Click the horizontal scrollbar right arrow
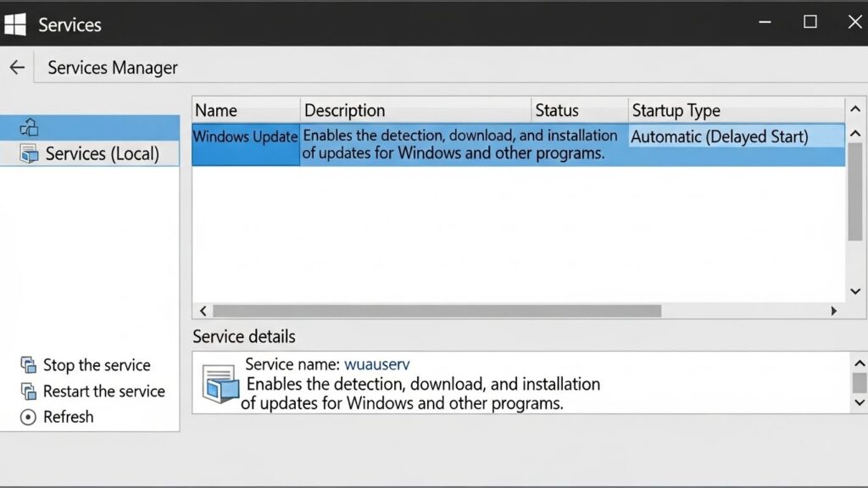The image size is (868, 488). [834, 311]
